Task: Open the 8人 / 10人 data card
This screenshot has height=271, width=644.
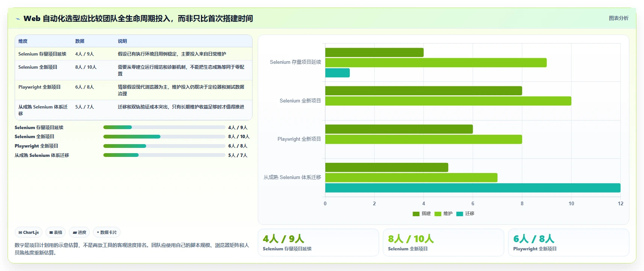Action: 443,242
